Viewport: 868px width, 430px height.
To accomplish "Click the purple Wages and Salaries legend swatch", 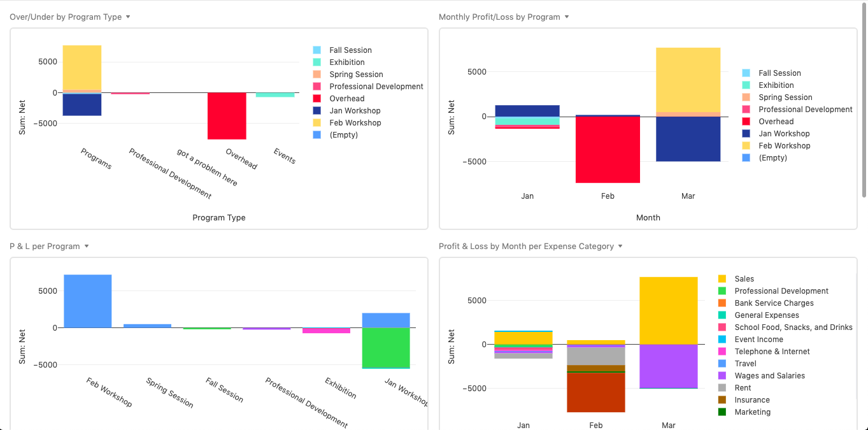I will coord(722,376).
